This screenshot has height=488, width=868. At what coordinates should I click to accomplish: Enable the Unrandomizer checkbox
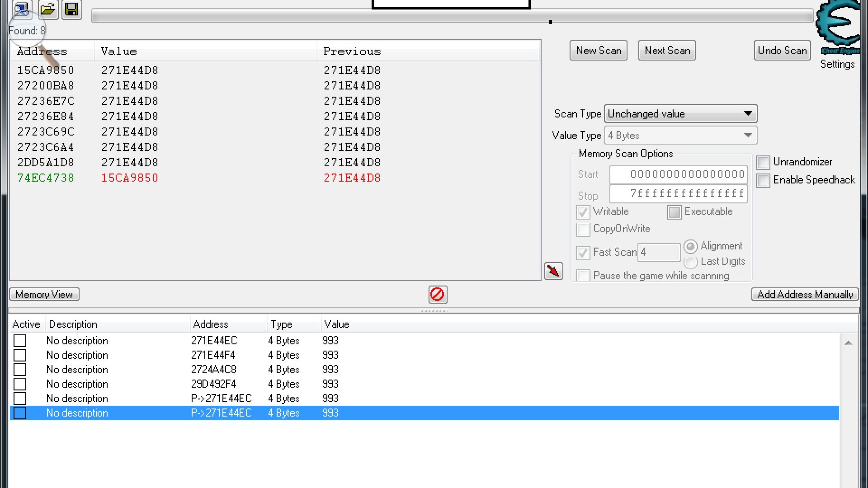click(763, 162)
